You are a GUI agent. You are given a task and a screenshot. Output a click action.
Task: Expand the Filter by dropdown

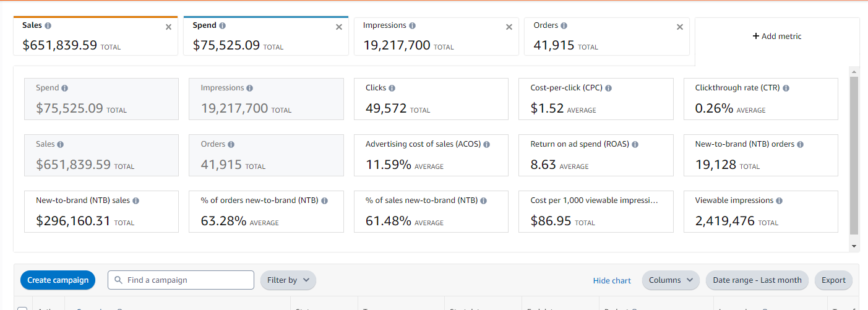[x=288, y=280]
